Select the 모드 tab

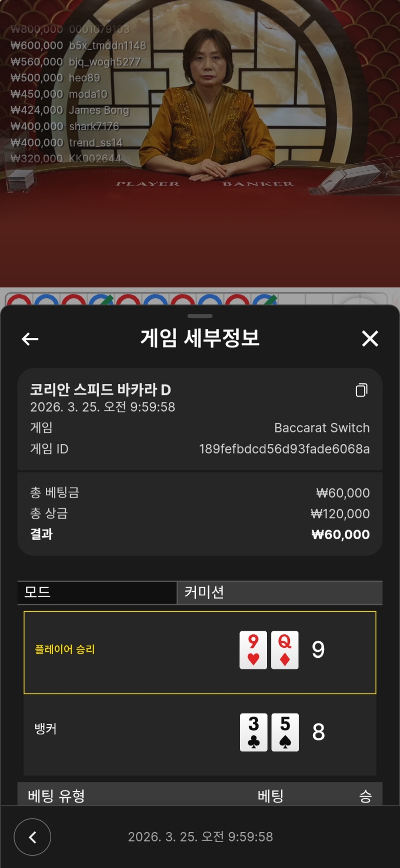click(x=97, y=592)
